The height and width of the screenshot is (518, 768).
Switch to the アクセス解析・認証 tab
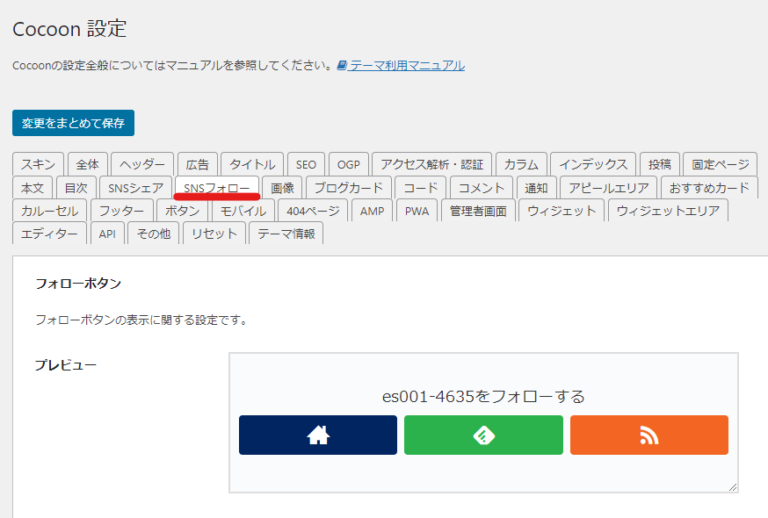[432, 164]
